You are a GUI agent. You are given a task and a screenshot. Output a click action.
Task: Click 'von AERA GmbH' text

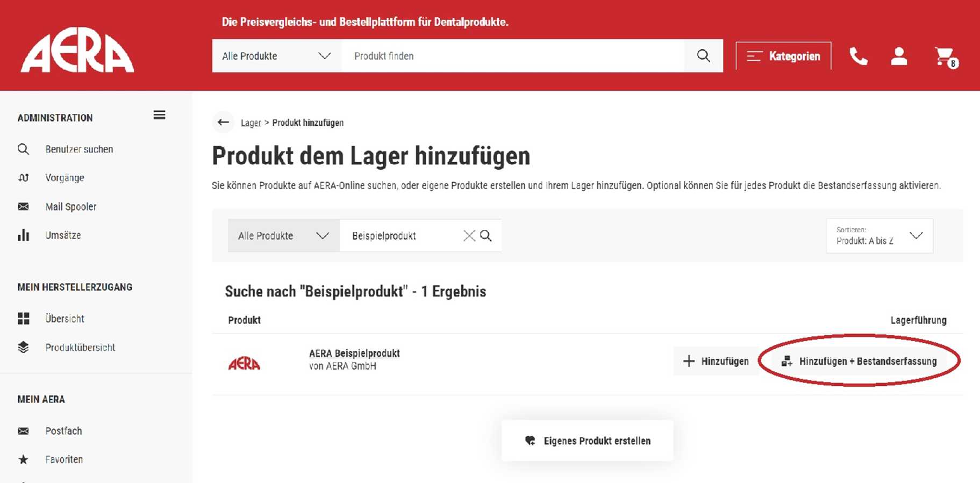coord(342,366)
